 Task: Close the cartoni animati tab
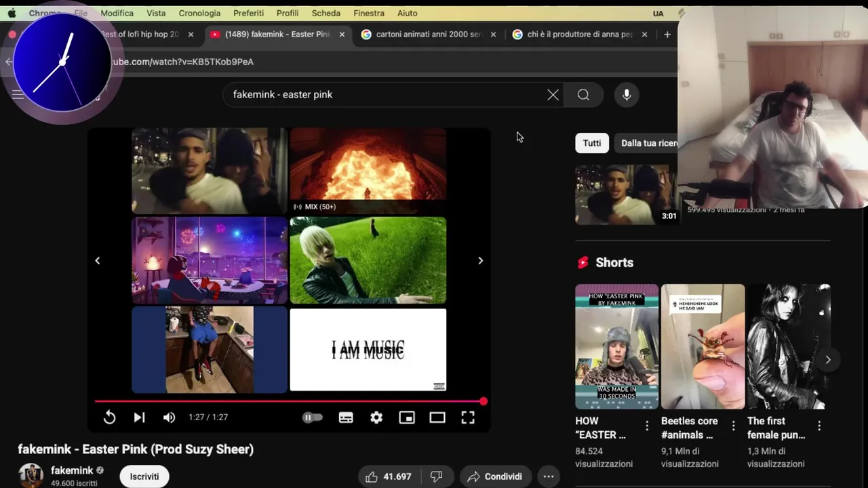point(493,34)
